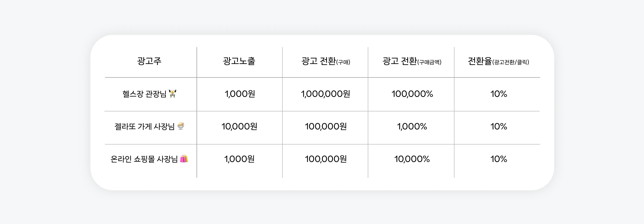
Task: Click the 광고 전환(구매금액) header
Action: 412,61
